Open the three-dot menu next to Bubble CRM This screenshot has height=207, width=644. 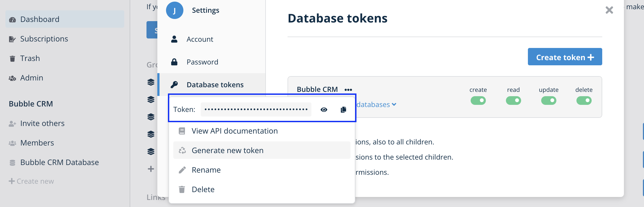(348, 89)
